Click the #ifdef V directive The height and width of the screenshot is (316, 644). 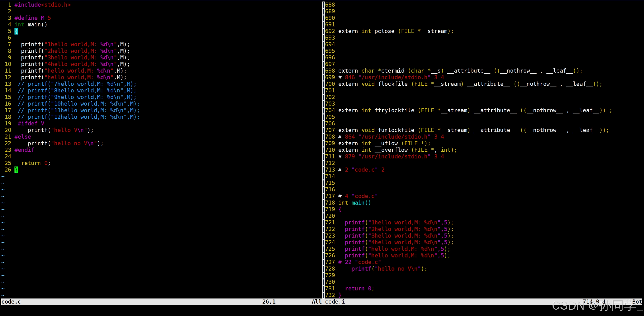coord(31,123)
